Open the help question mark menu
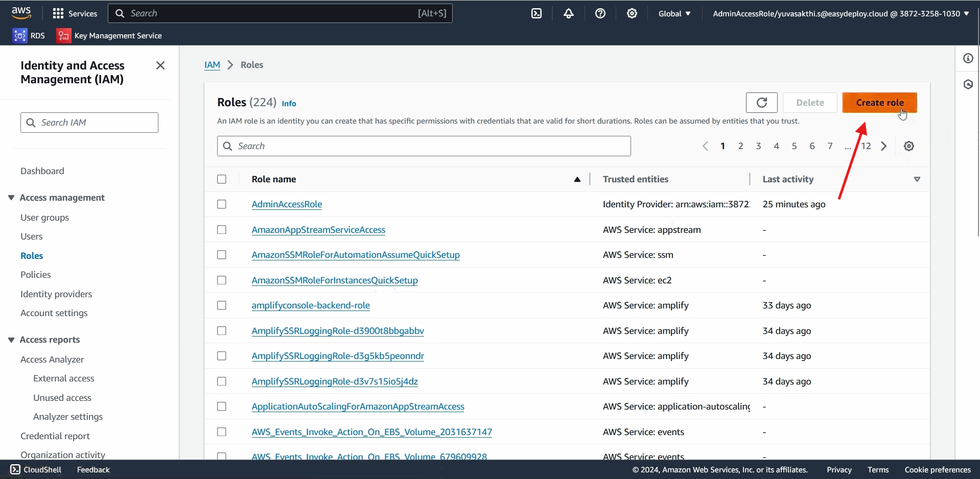Viewport: 980px width, 479px height. 600,14
